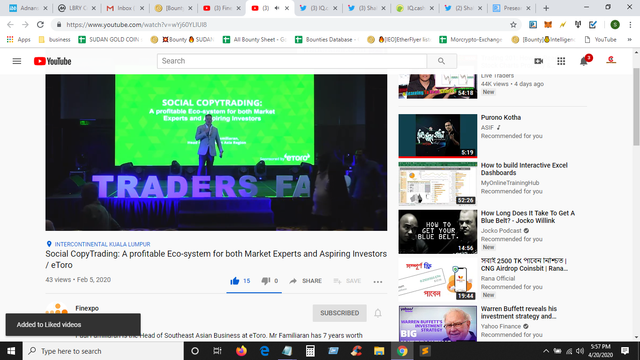This screenshot has width=640, height=360.
Task: Open the more actions ellipsis menu
Action: click(x=378, y=282)
